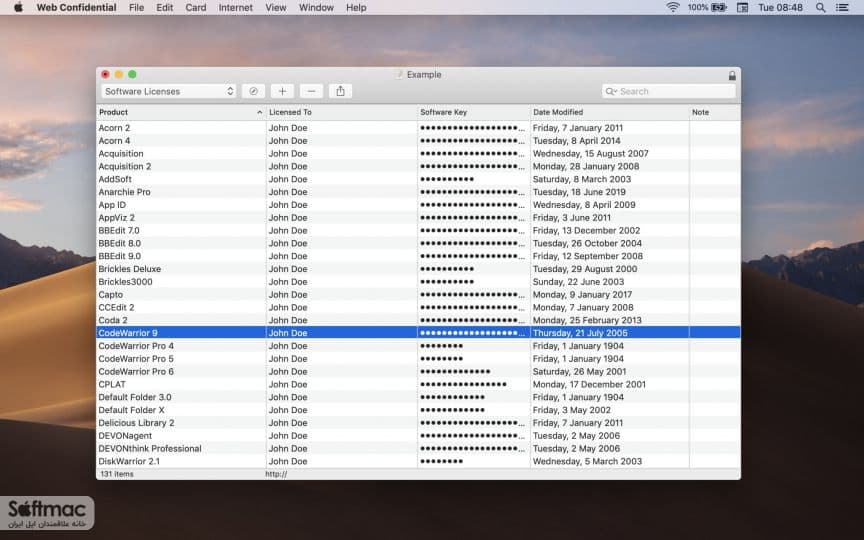
Task: Open Notification Center list icon
Action: click(842, 8)
